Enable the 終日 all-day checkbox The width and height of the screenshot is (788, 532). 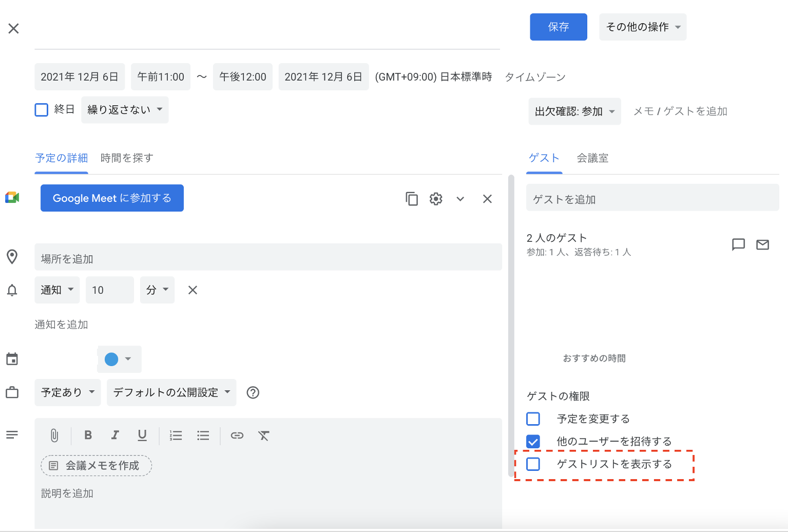pos(42,110)
